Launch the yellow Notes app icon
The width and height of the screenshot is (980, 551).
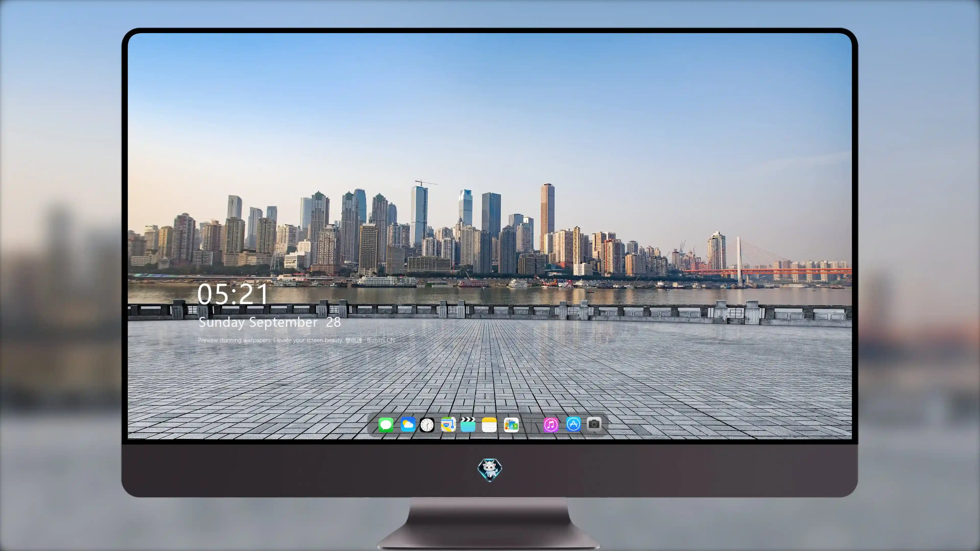click(x=489, y=425)
